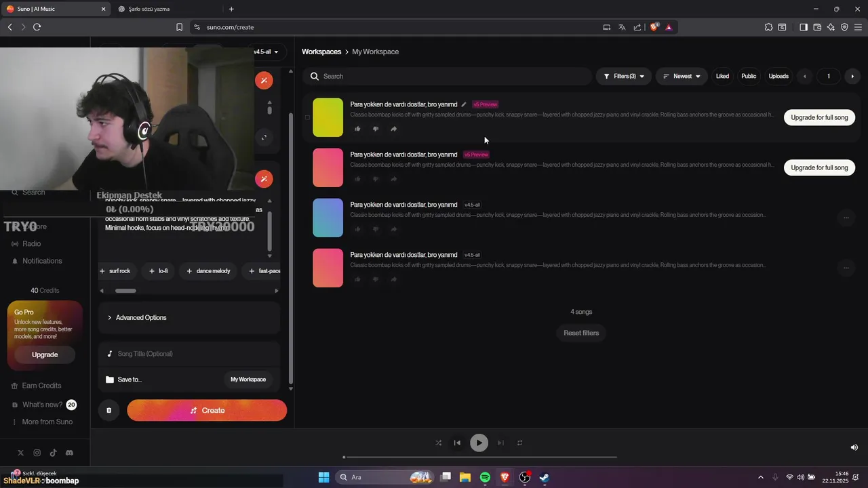Viewport: 868px width, 488px height.
Task: Open Save to My Workspace selector
Action: [x=248, y=380]
